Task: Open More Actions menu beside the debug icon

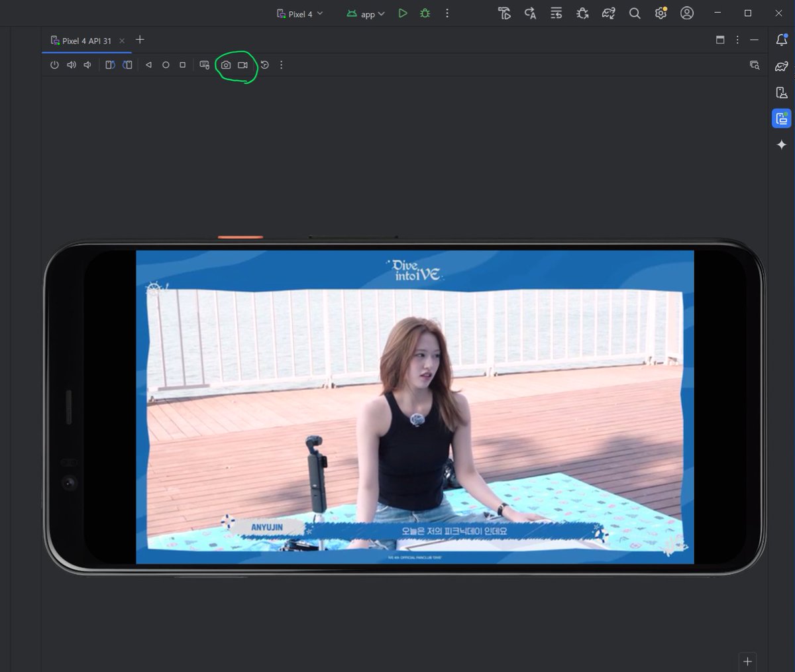Action: 447,13
